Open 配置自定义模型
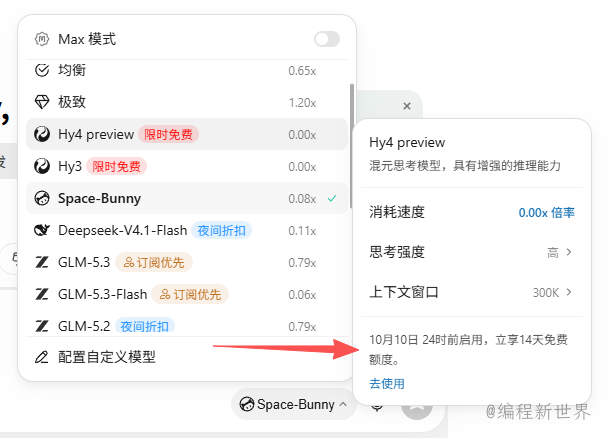 click(x=187, y=357)
